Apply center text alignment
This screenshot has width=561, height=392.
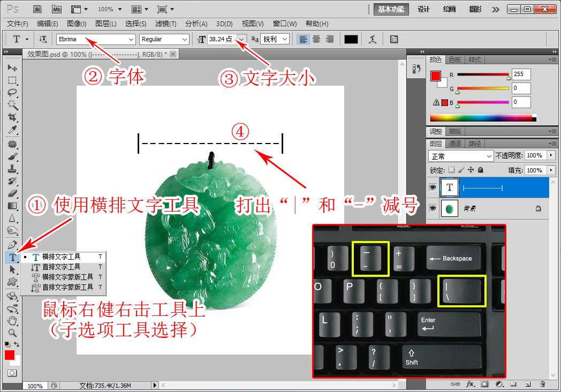coord(316,39)
